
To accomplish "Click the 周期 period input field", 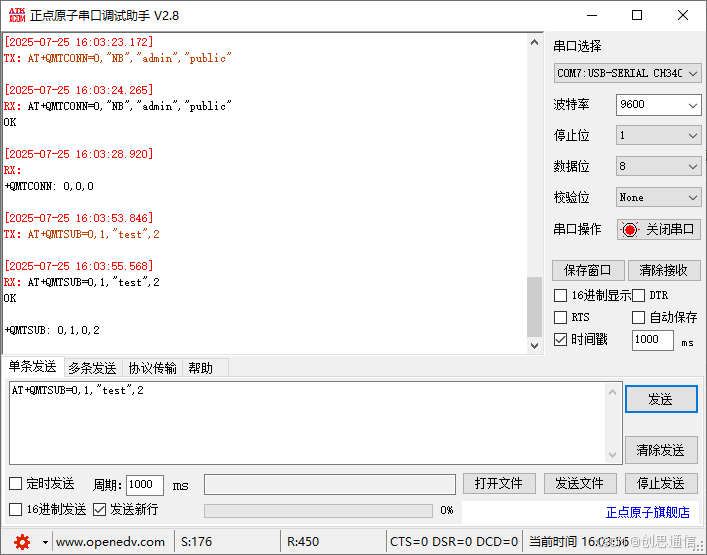I will [x=144, y=485].
